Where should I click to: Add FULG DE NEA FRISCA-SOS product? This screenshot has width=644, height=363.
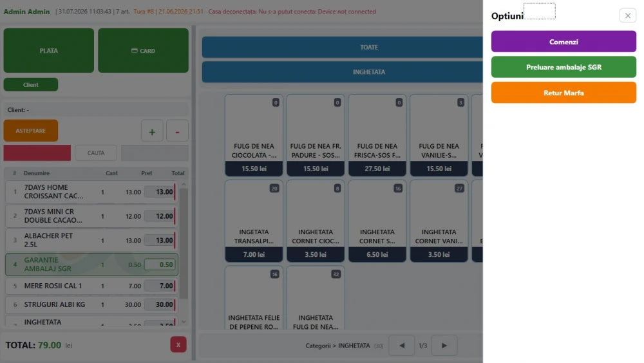click(x=377, y=136)
